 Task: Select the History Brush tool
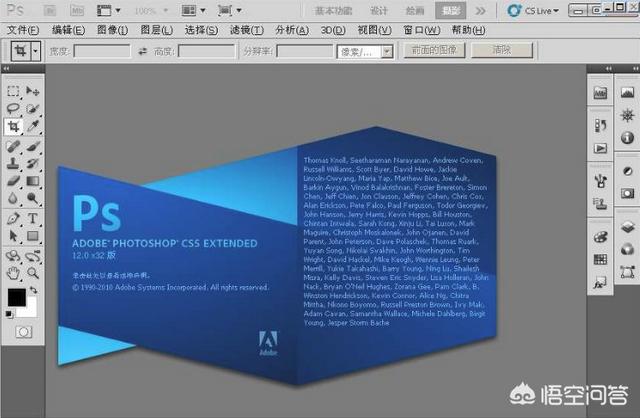pyautogui.click(x=33, y=163)
